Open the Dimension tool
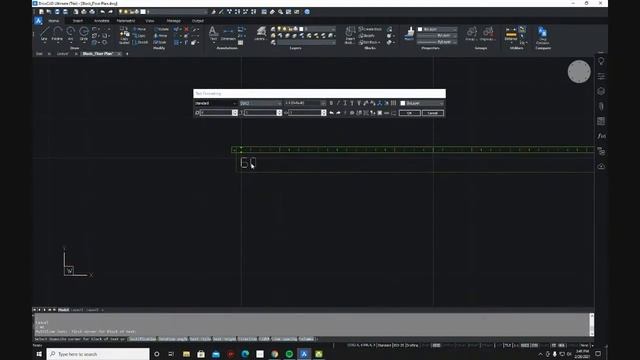This screenshot has width=640, height=360. pos(228,33)
